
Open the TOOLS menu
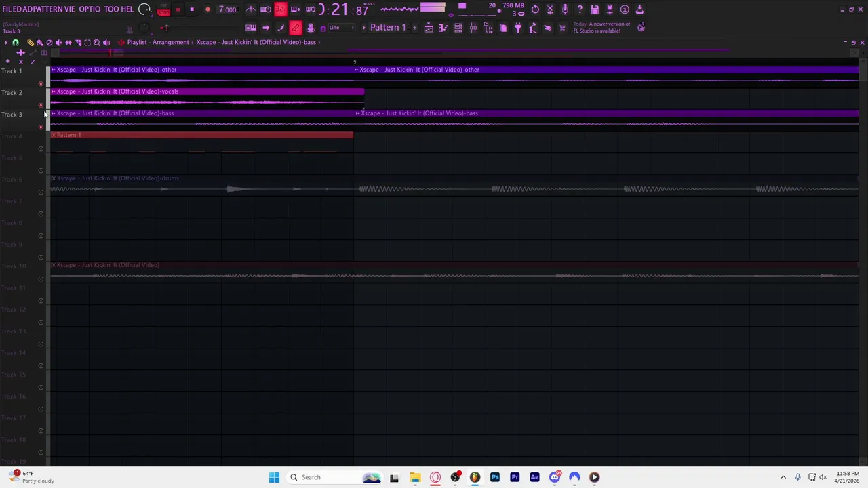click(112, 9)
